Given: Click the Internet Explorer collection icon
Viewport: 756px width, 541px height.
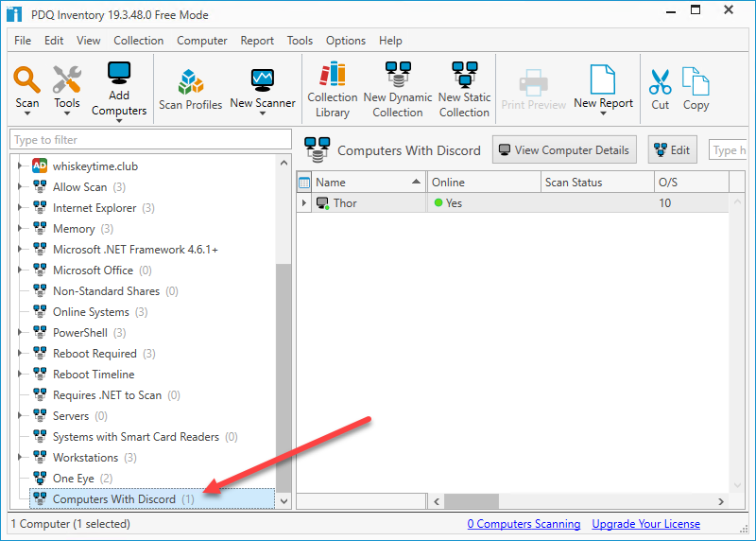Looking at the screenshot, I should pyautogui.click(x=40, y=207).
